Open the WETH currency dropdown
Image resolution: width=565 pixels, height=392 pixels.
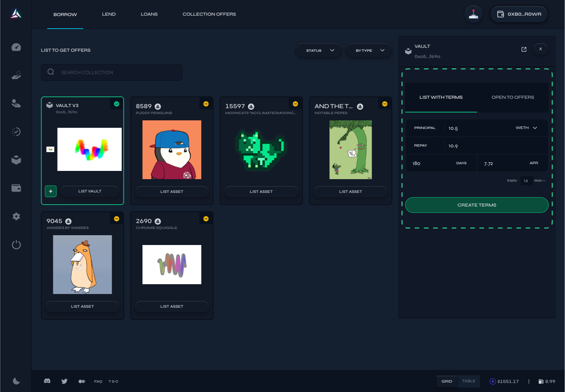click(x=526, y=128)
